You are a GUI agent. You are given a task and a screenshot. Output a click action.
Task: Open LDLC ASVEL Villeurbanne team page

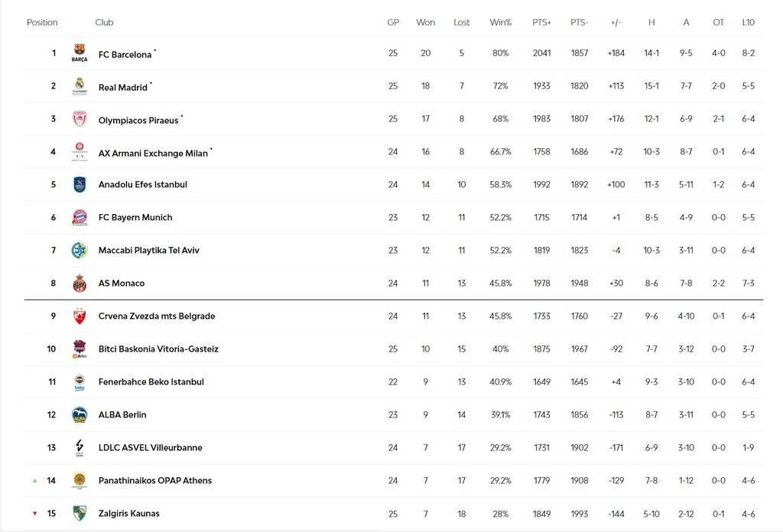click(150, 447)
